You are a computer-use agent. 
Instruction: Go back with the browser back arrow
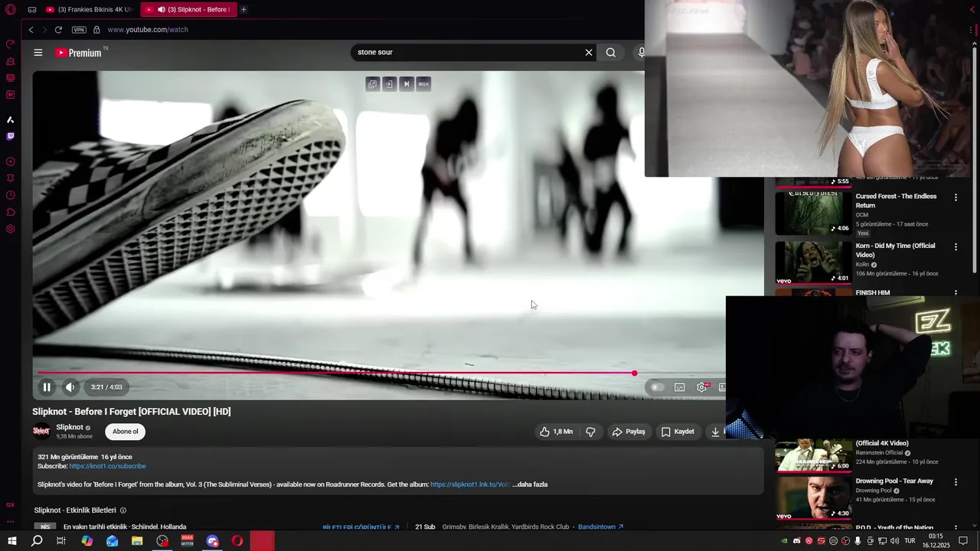[x=31, y=30]
